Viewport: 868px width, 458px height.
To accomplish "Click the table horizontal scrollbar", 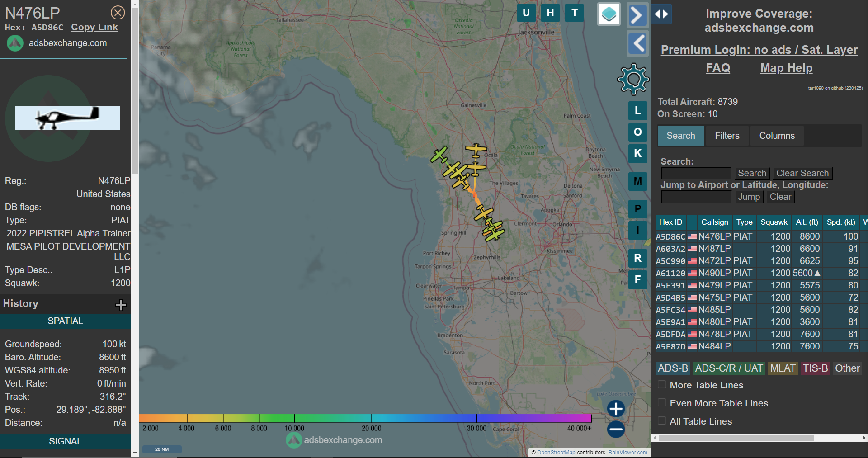I will click(x=736, y=438).
